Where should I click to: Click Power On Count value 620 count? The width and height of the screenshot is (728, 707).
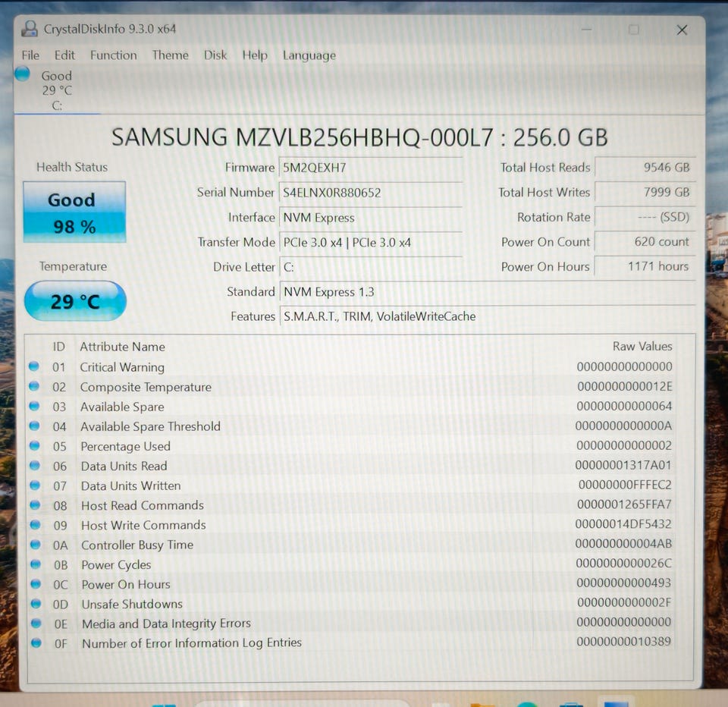click(645, 241)
